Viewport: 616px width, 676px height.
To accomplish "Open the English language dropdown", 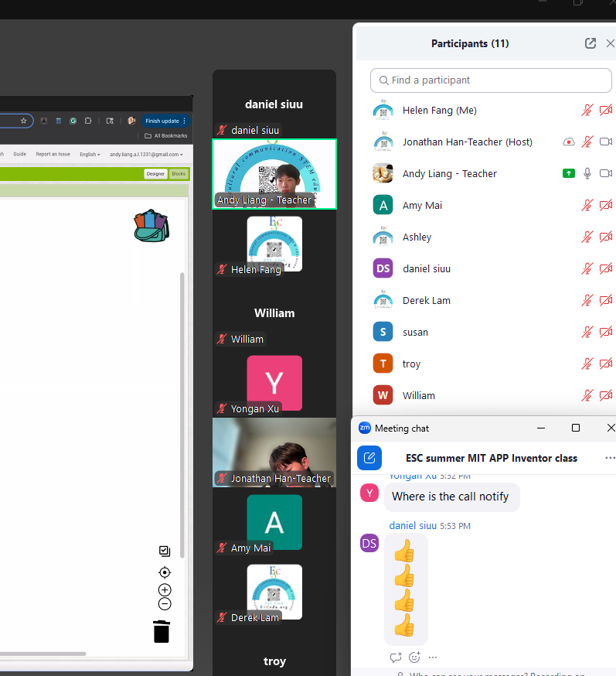I will [90, 154].
